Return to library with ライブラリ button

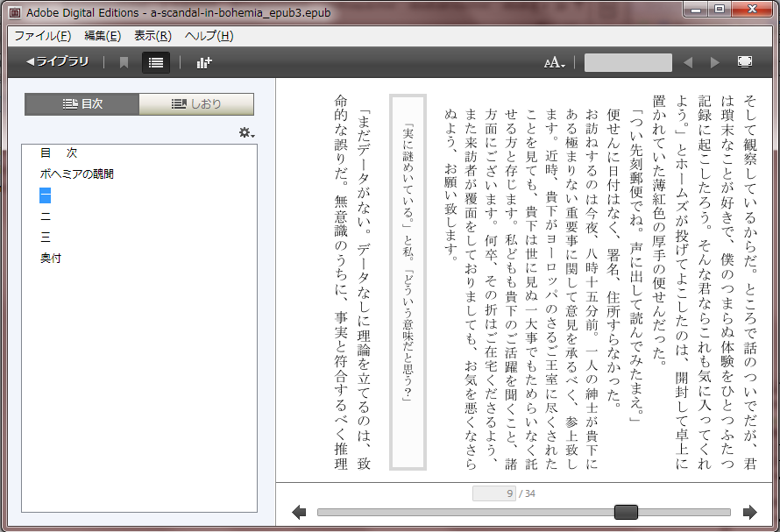click(x=58, y=62)
